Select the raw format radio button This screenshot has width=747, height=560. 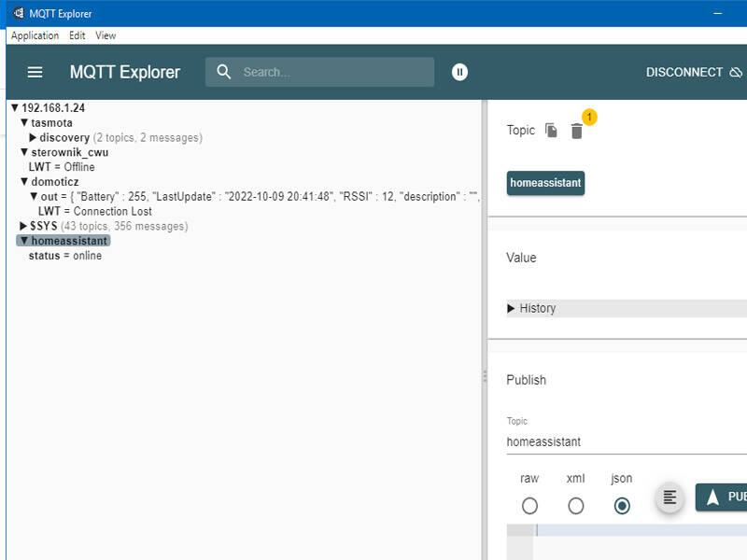[529, 506]
